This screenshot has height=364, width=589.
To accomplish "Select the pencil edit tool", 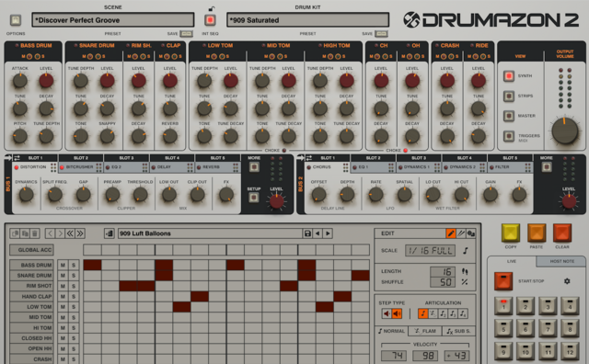I will click(x=451, y=233).
